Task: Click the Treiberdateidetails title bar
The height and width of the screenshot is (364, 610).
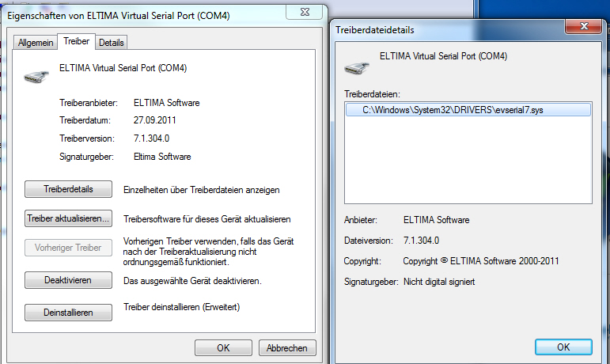Action: coord(447,30)
